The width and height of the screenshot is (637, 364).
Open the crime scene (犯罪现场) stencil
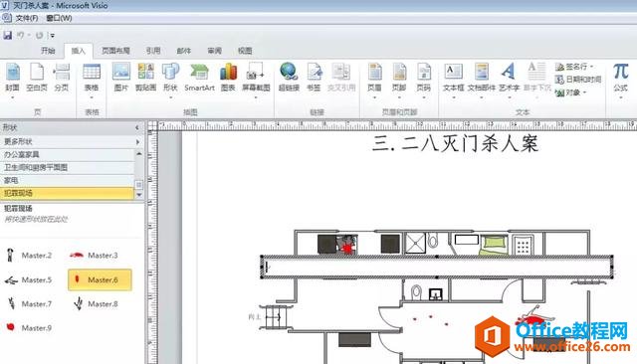click(67, 193)
